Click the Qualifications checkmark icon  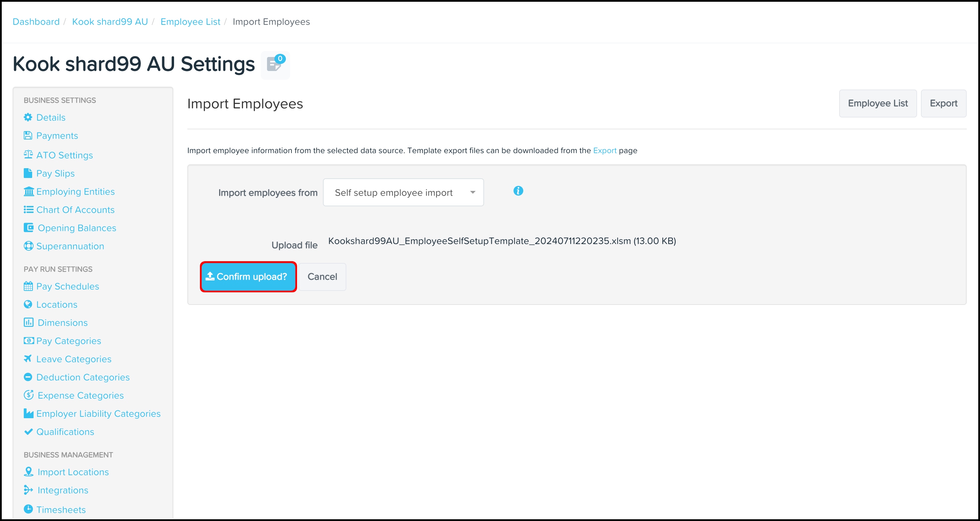click(x=28, y=431)
